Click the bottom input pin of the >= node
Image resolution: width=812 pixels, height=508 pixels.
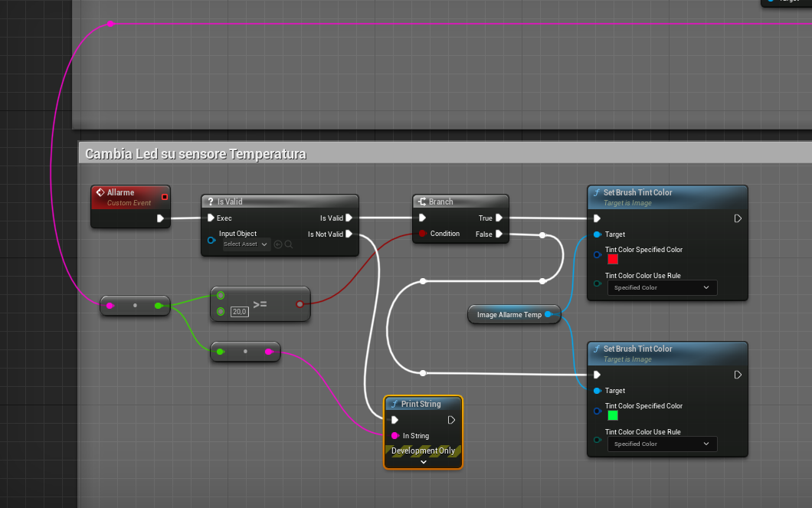pyautogui.click(x=221, y=311)
